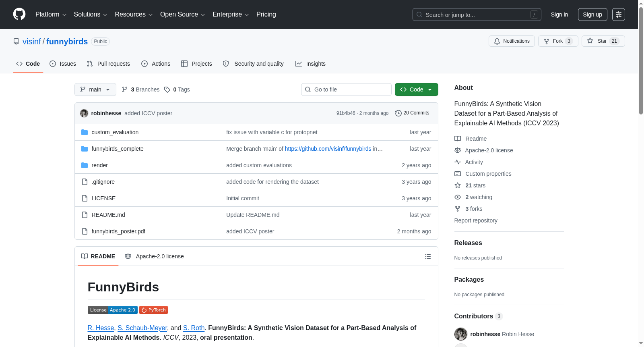
Task: Open the S. Schaub-Meyer author link
Action: pos(142,328)
